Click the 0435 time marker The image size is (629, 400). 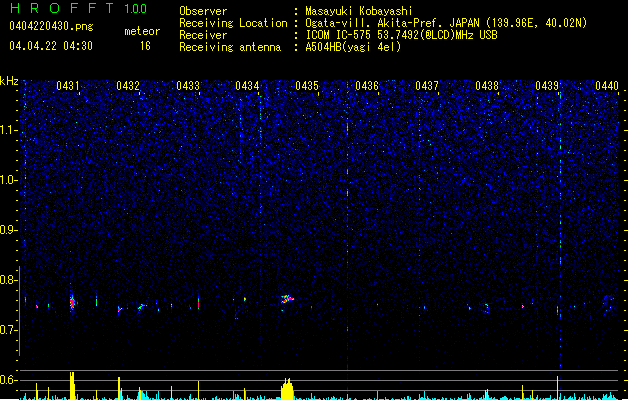(x=307, y=86)
